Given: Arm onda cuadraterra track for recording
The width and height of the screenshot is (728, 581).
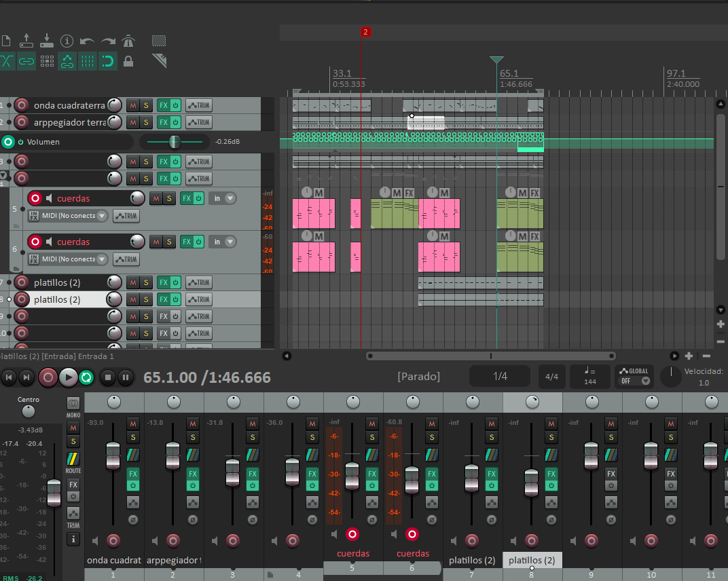Looking at the screenshot, I should click(21, 105).
